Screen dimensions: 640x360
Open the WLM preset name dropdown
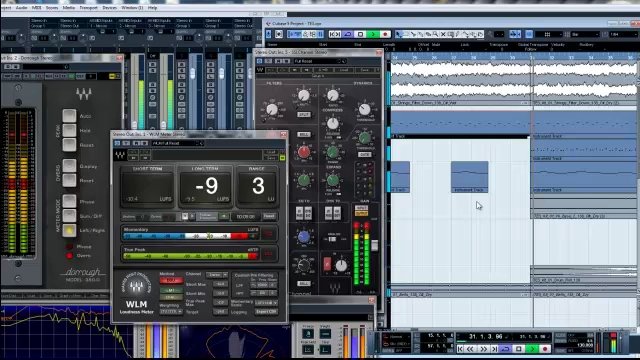click(x=177, y=143)
